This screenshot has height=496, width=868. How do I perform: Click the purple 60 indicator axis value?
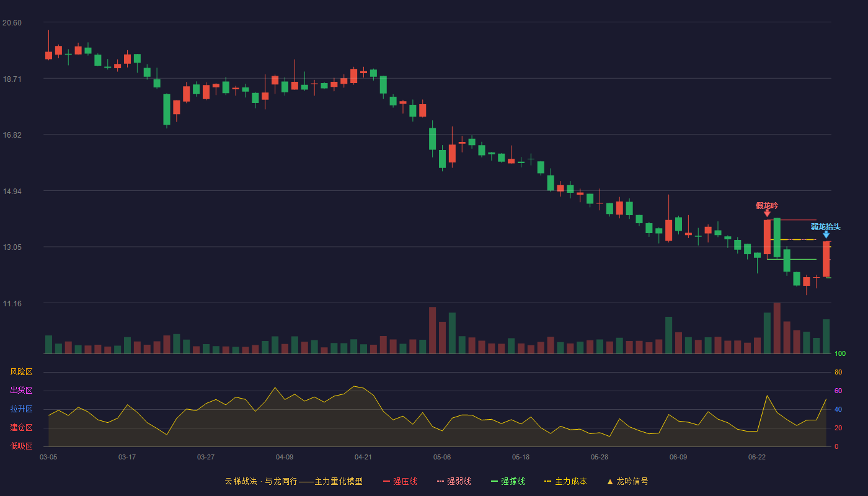coord(838,391)
